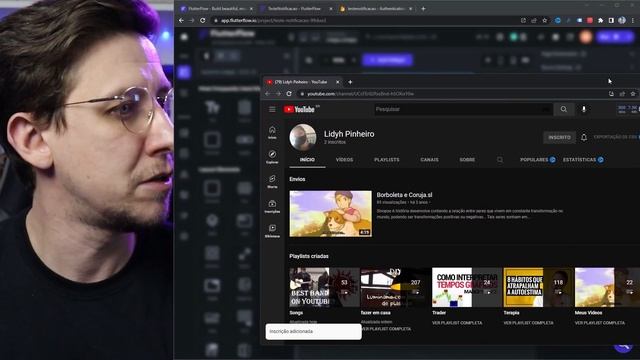Click the Inscrição adicionada toast notification

(313, 331)
